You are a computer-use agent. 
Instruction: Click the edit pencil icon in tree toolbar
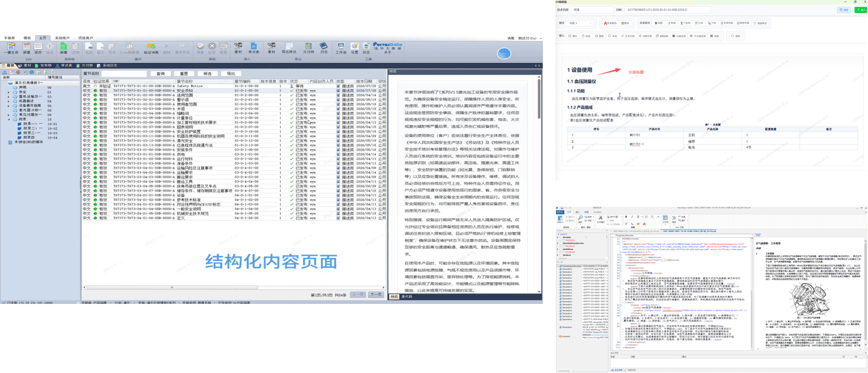(x=11, y=72)
